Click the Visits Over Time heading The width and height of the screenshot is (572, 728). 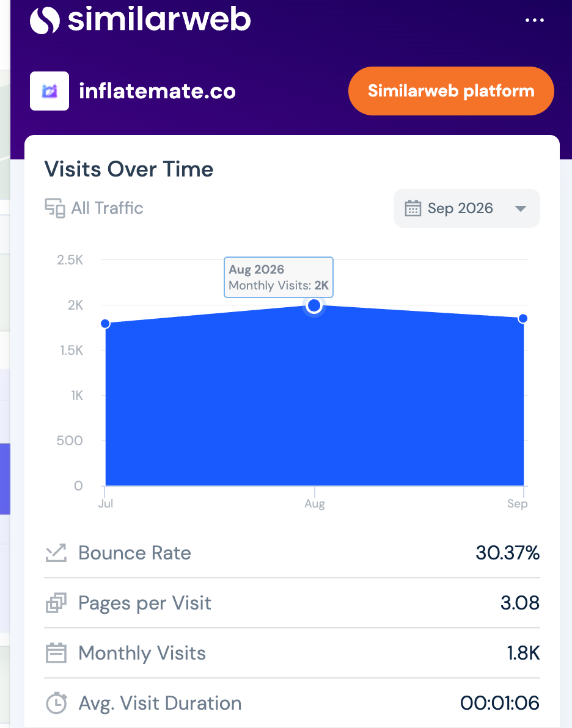tap(129, 169)
